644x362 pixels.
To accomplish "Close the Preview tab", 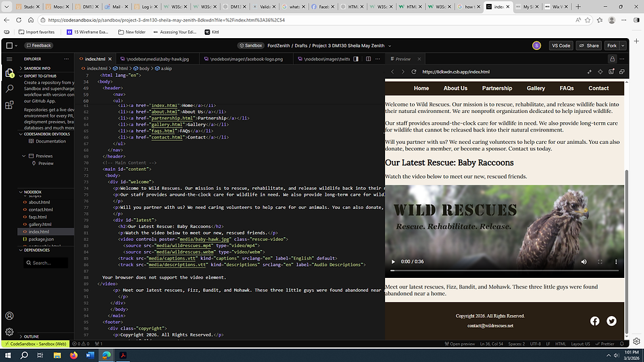I will pos(419,59).
